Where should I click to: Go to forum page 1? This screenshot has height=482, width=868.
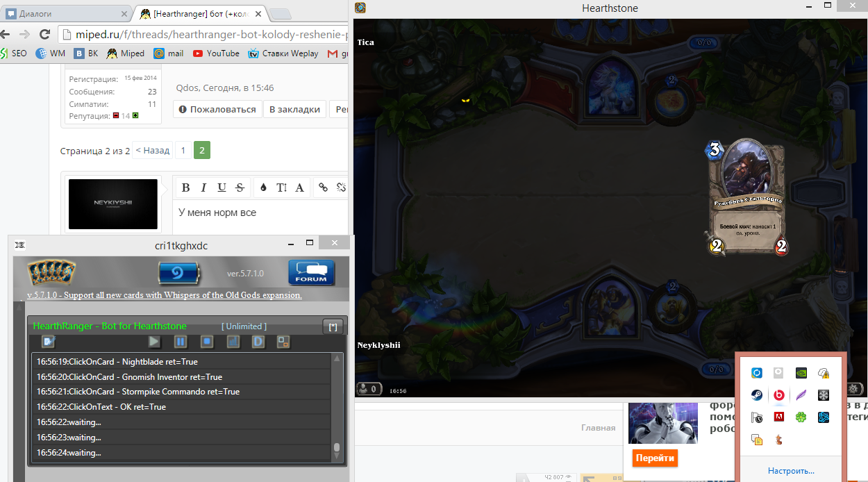pyautogui.click(x=183, y=150)
